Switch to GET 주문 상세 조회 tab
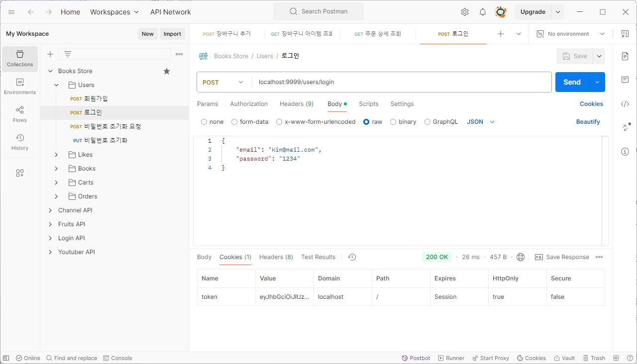 tap(378, 34)
